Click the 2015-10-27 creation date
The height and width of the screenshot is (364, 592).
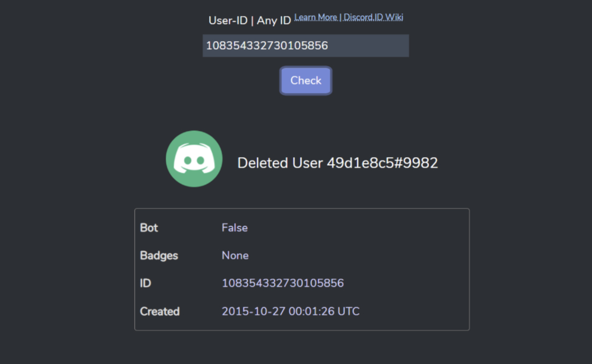(253, 311)
